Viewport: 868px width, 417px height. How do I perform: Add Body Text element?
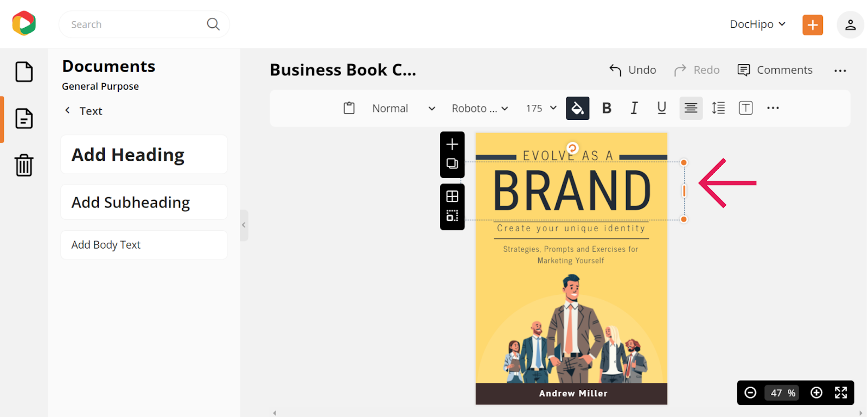coord(144,245)
